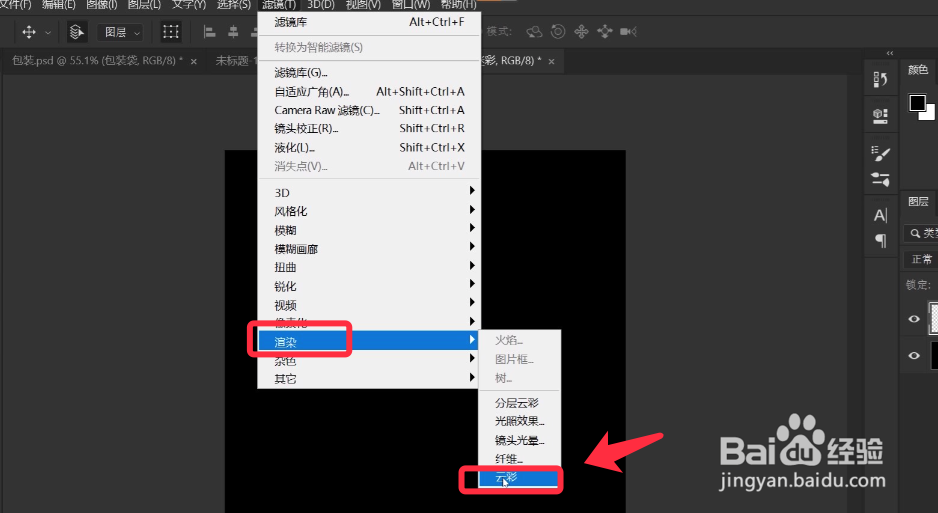This screenshot has width=938, height=513.
Task: Select the Move tool icon in options bar
Action: [x=29, y=32]
